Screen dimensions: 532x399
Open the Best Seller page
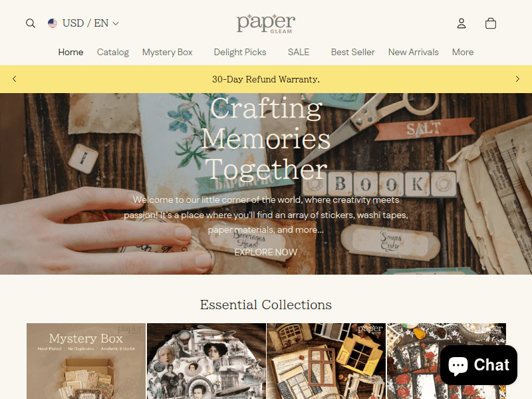tap(353, 53)
